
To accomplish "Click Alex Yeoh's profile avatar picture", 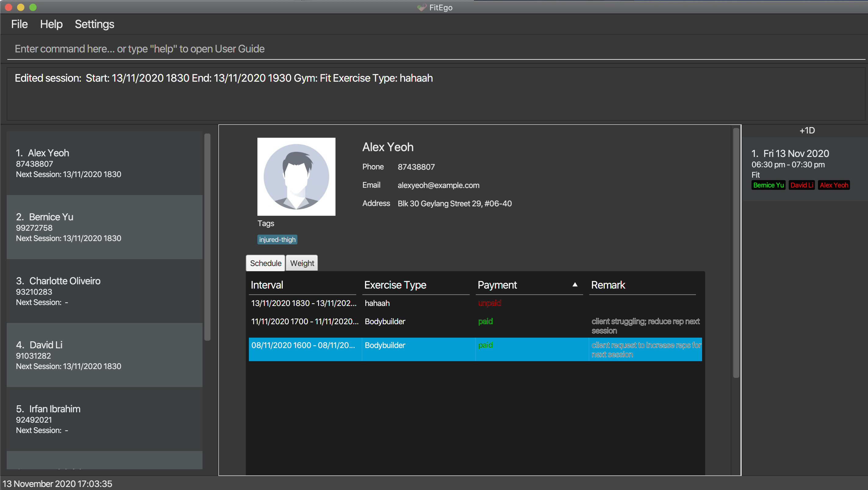I will pos(296,176).
